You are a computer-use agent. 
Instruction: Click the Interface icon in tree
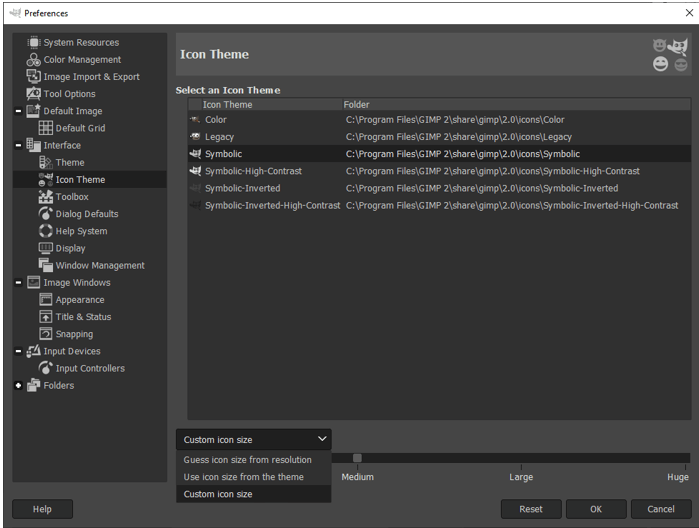33,145
